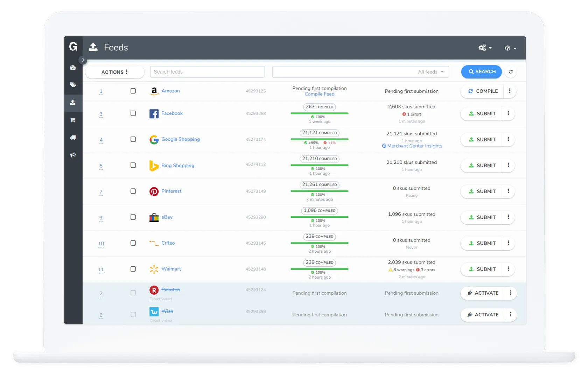Submit the Google Shopping feed
This screenshot has height=378, width=588.
[x=482, y=139]
